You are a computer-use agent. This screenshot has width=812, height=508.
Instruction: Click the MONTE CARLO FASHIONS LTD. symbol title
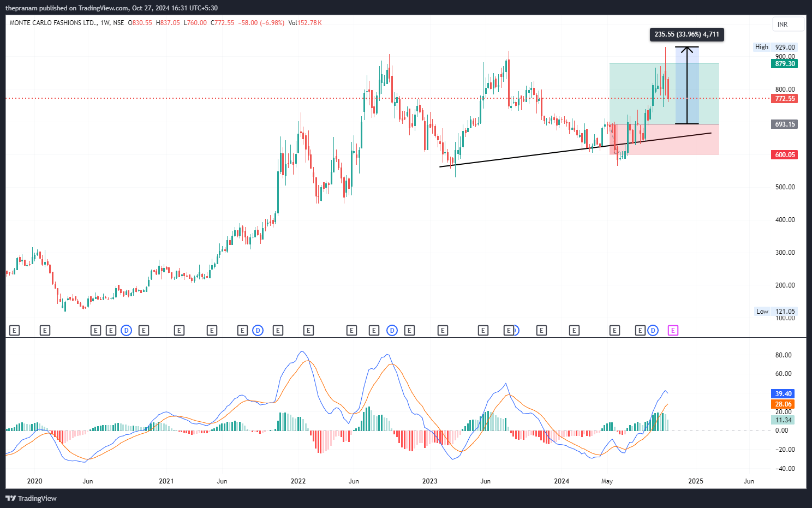(53, 23)
